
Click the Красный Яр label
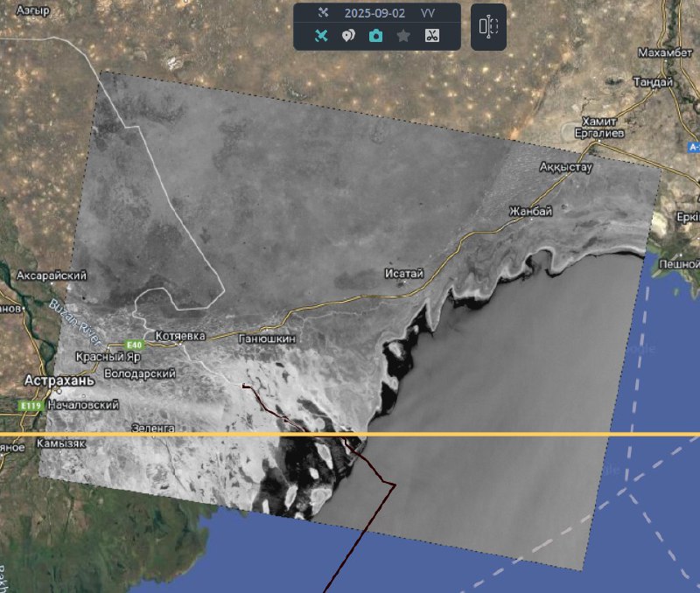tap(108, 359)
